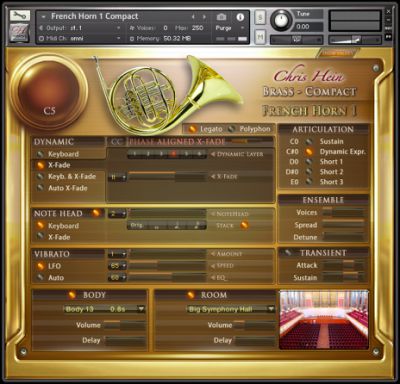Toggle the Room effect LED

tap(190, 295)
